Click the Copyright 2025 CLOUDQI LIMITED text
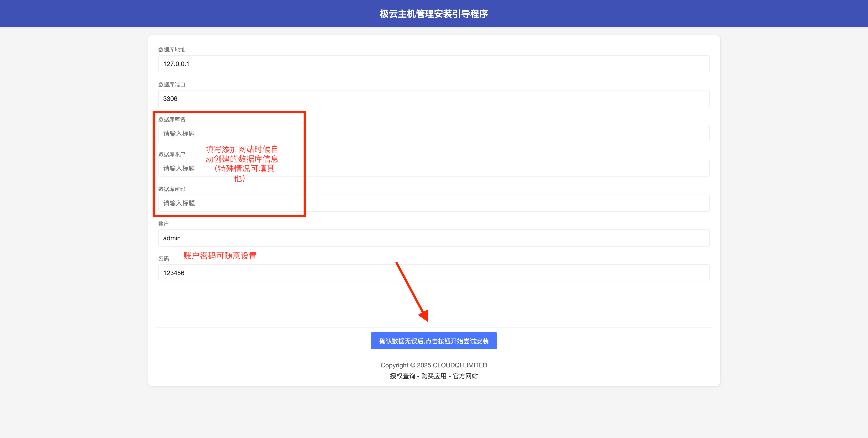Screen dimensions: 868x438 click(x=434, y=365)
